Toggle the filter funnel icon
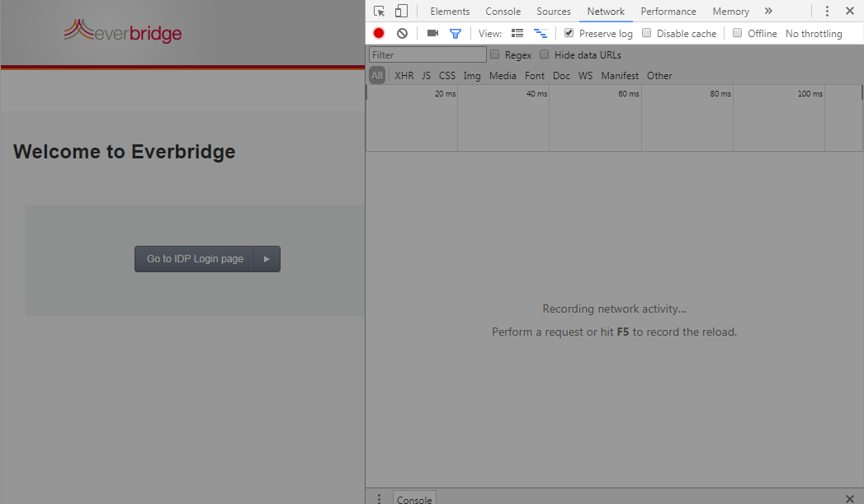This screenshot has height=504, width=864. 456,34
